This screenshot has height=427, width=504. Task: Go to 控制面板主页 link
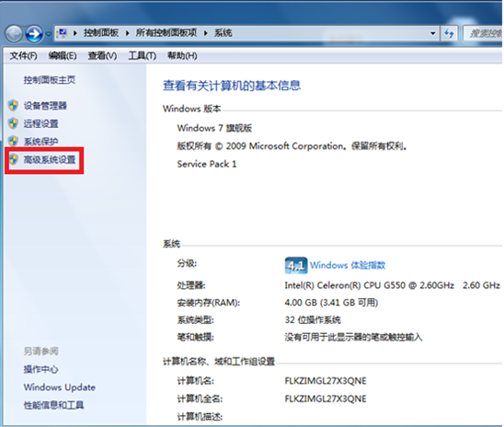[50, 80]
